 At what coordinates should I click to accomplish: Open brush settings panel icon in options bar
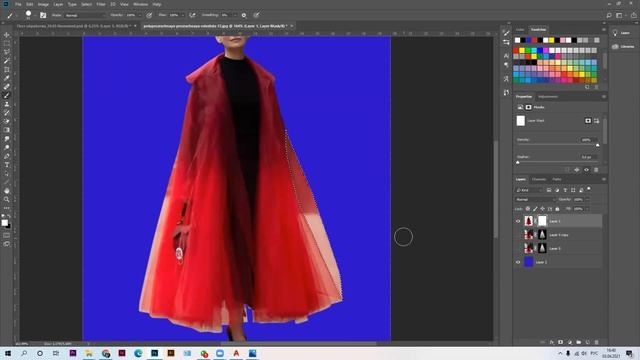coord(43,15)
